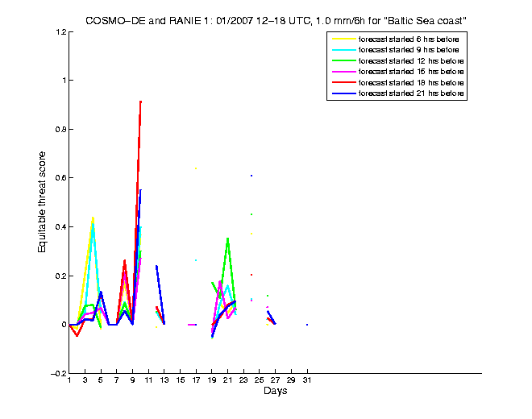The width and height of the screenshot is (532, 419).
Task: Click x-axis tick label '29'
Action: [291, 380]
